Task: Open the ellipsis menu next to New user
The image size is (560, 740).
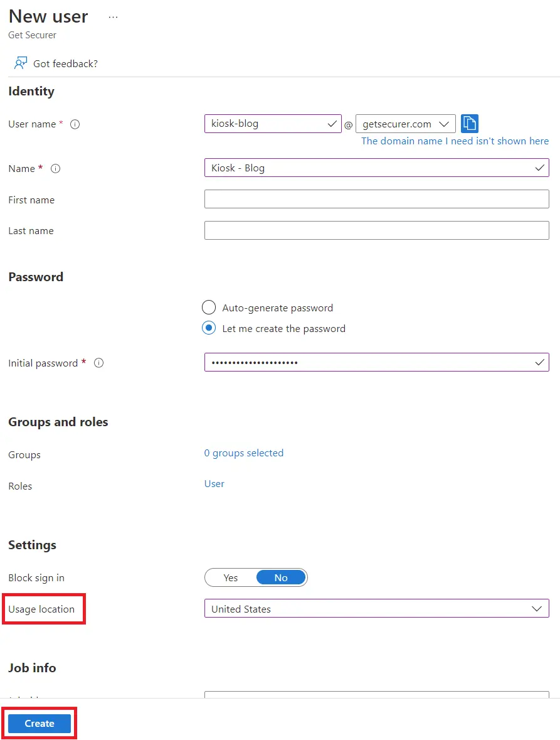Action: [113, 17]
